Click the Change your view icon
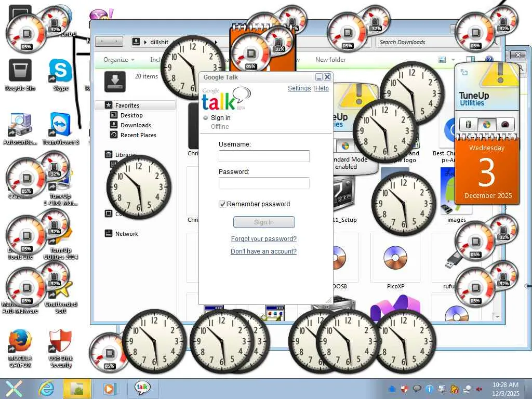Image resolution: width=532 pixels, height=399 pixels. click(442, 60)
